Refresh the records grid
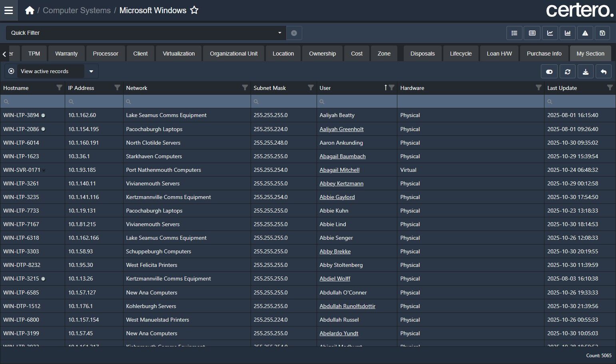Image resolution: width=616 pixels, height=364 pixels. (x=568, y=72)
